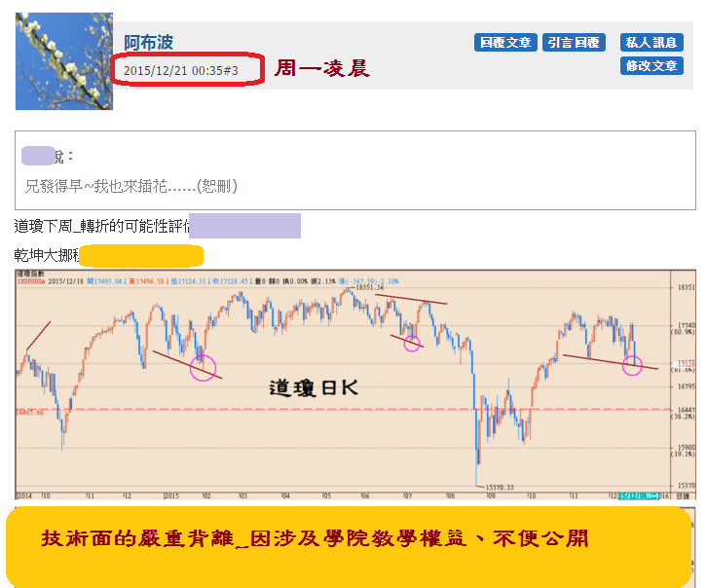Click the 回覆文章 reply button
Screen dimensions: 707x588
click(x=505, y=43)
